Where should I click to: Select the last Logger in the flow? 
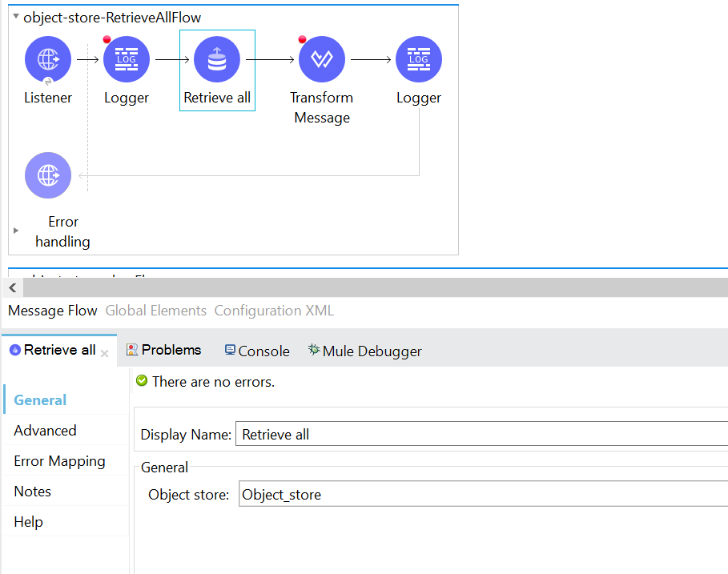418,60
